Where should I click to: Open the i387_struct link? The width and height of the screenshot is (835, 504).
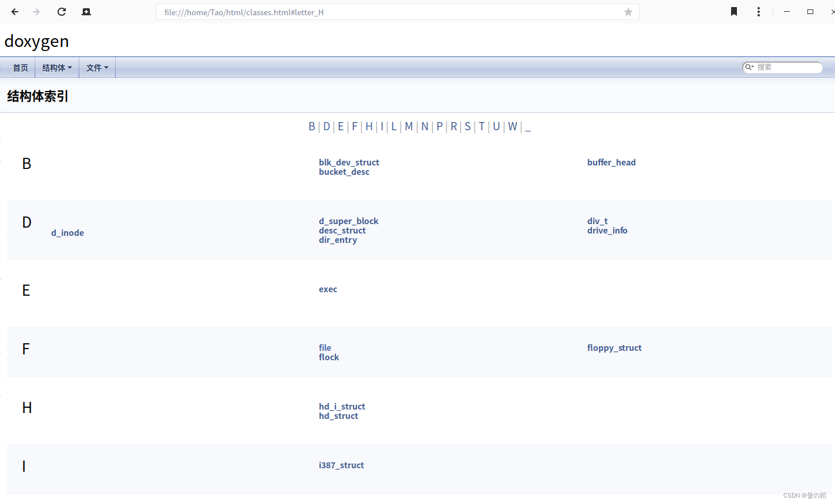[341, 465]
